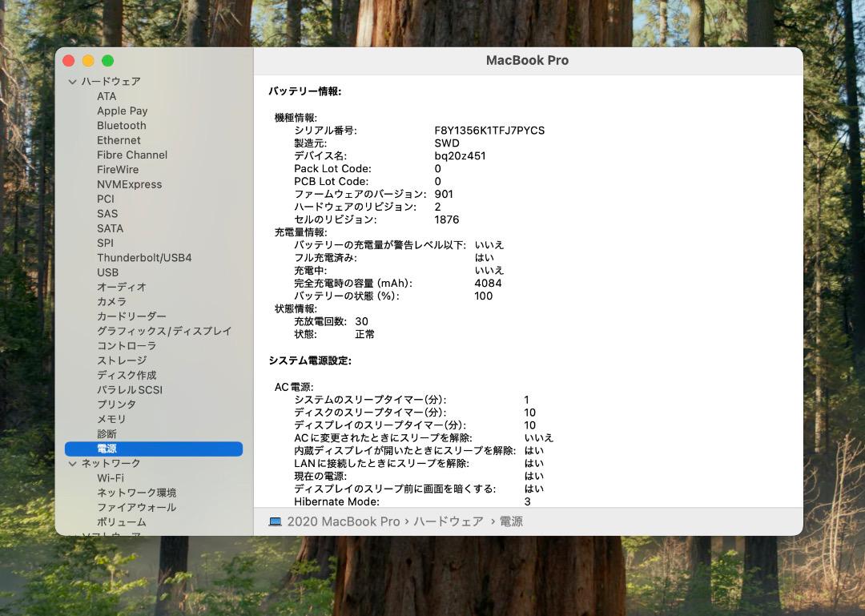
Task: Collapse the ネットワーク section
Action: 72,464
